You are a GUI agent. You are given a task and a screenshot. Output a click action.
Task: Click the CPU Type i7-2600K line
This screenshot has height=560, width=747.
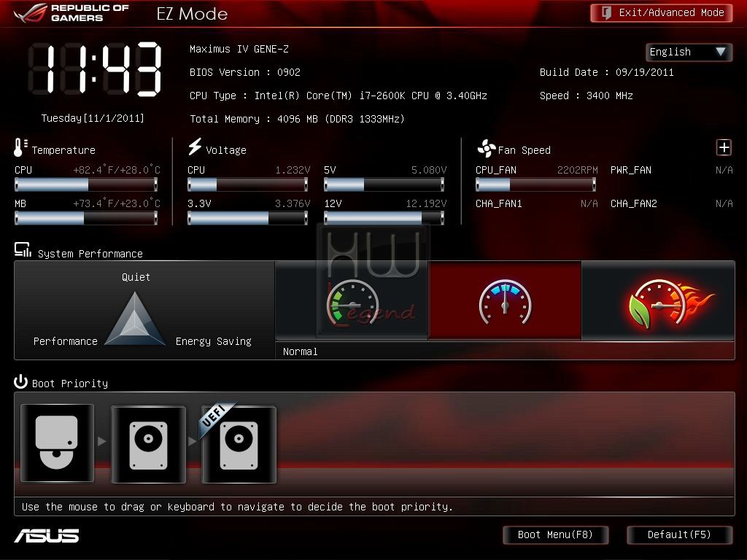click(338, 96)
